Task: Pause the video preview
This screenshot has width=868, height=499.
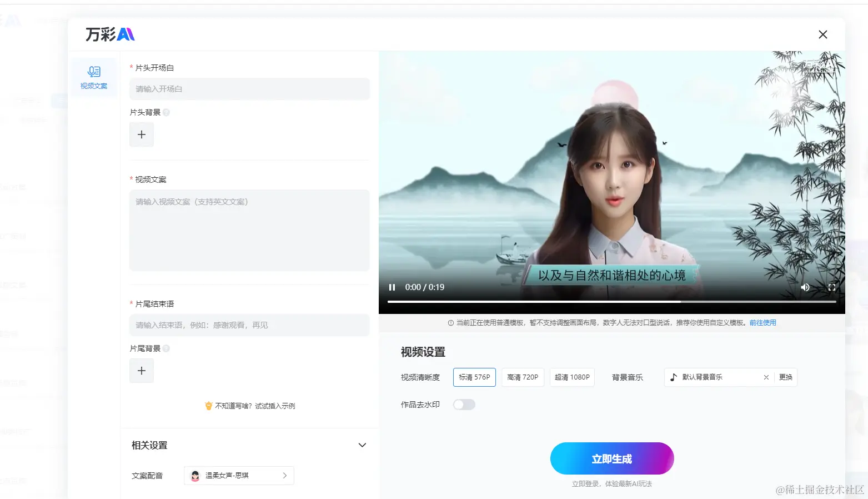Action: click(392, 287)
